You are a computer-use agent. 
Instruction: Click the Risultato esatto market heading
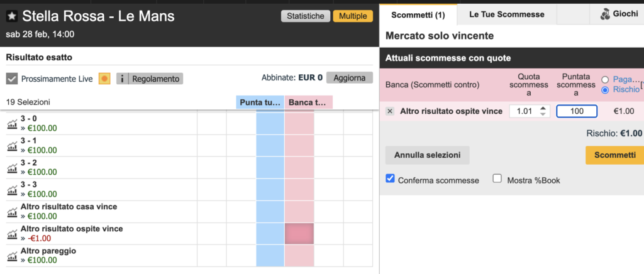39,57
